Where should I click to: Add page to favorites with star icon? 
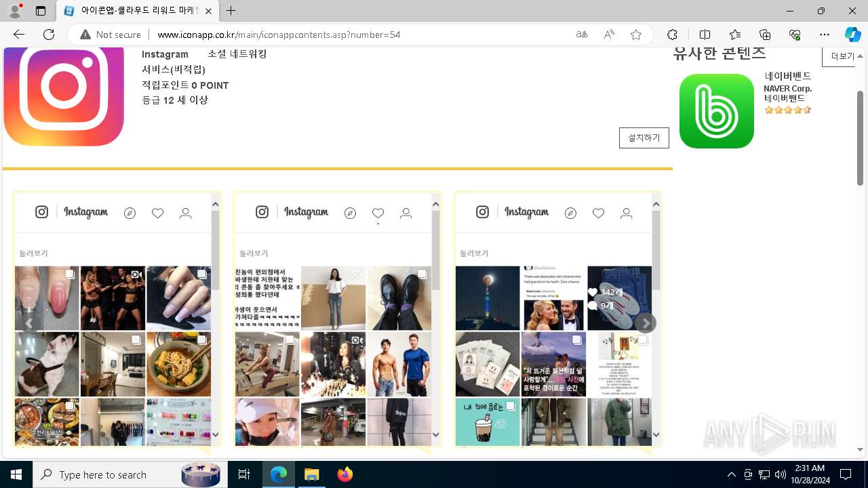click(636, 35)
